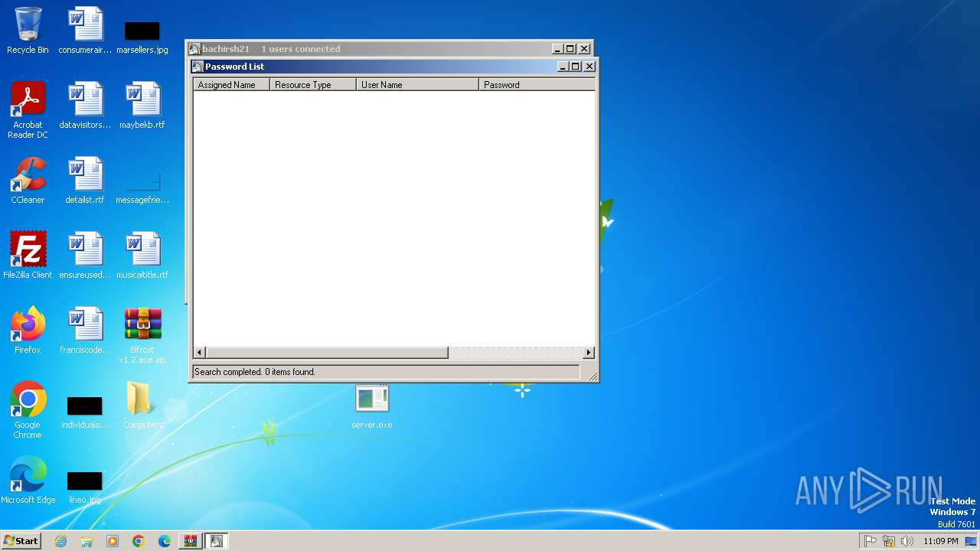
Task: Maximize the Password List window
Action: (577, 67)
